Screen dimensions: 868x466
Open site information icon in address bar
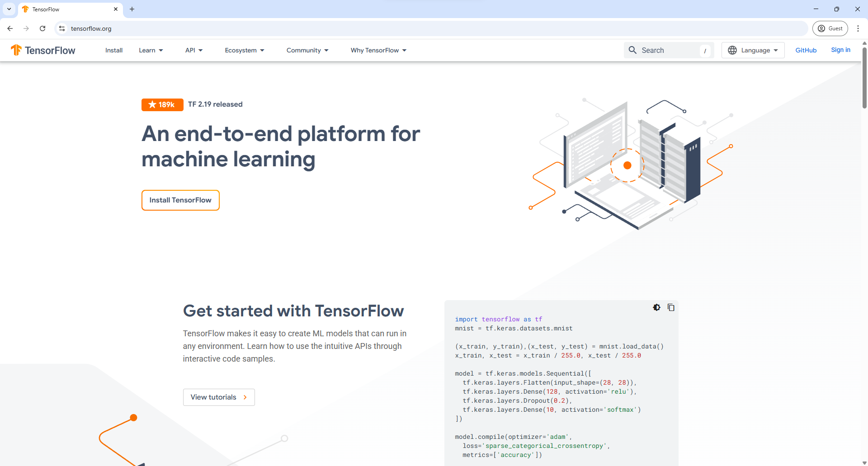(x=62, y=28)
